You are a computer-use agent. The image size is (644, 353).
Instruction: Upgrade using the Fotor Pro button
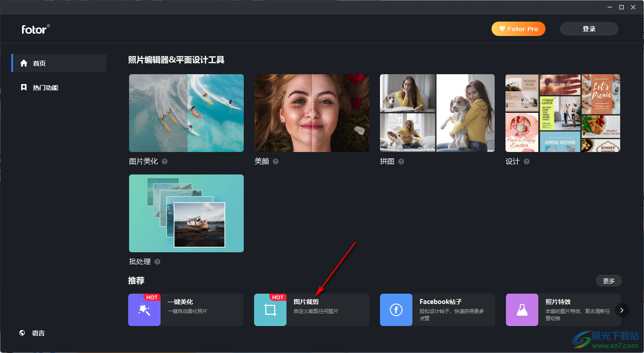click(x=519, y=29)
